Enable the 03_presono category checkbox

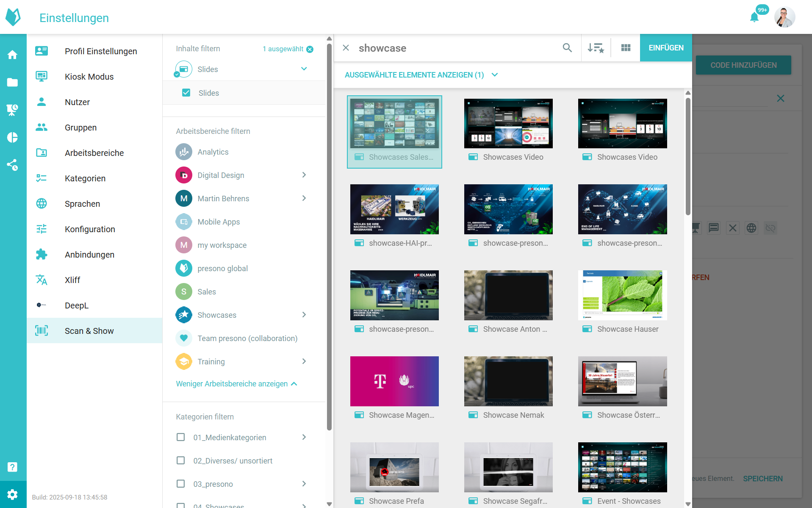[181, 484]
